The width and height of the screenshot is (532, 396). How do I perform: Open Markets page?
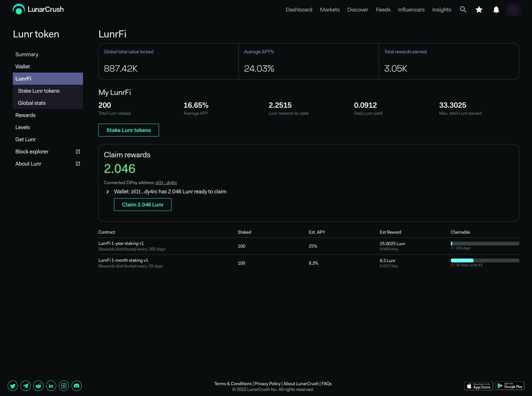pos(330,10)
